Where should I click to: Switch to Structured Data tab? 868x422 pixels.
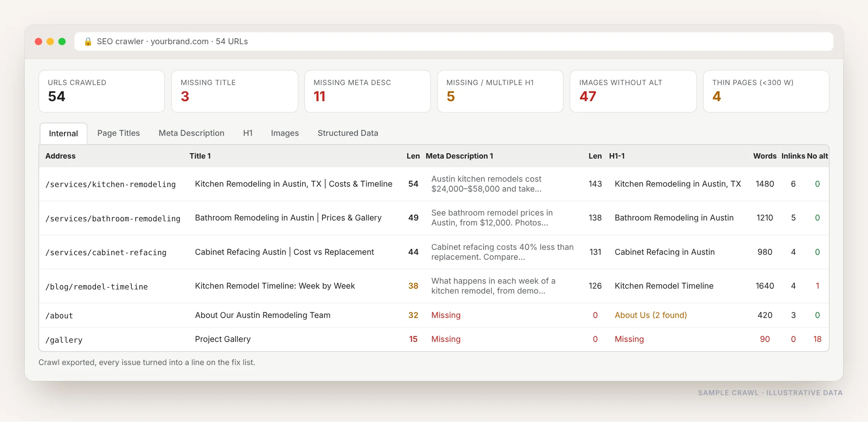click(x=348, y=133)
